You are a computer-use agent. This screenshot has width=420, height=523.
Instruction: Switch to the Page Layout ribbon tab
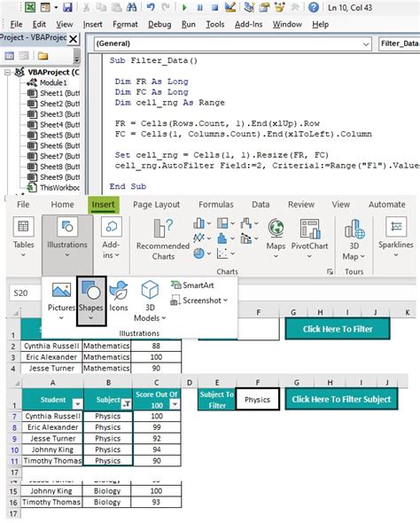pyautogui.click(x=156, y=205)
